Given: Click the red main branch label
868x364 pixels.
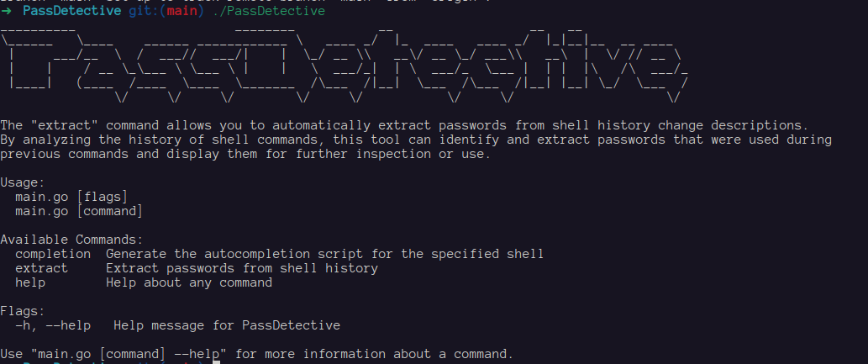Looking at the screenshot, I should pos(181,11).
